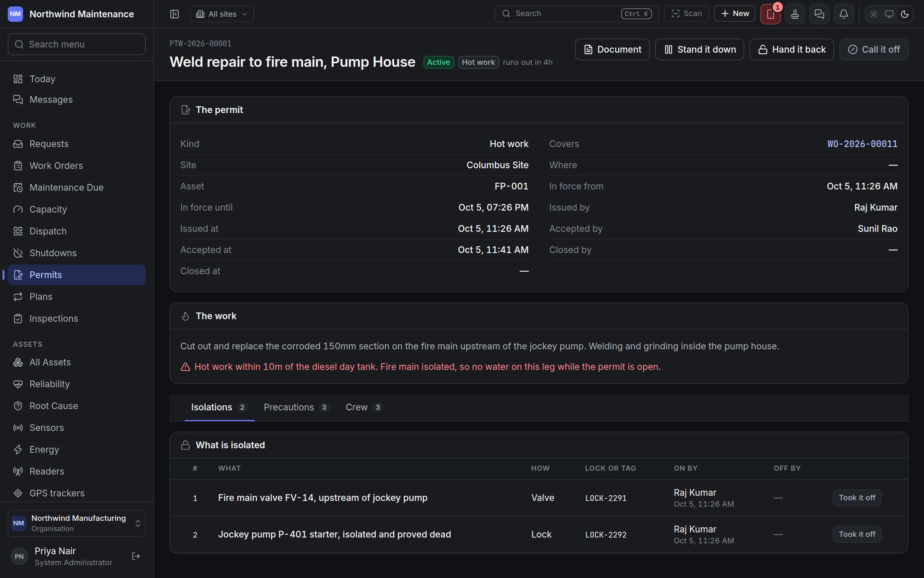
Task: Expand the Northwind Manufacturing organisation switcher
Action: coord(76,523)
